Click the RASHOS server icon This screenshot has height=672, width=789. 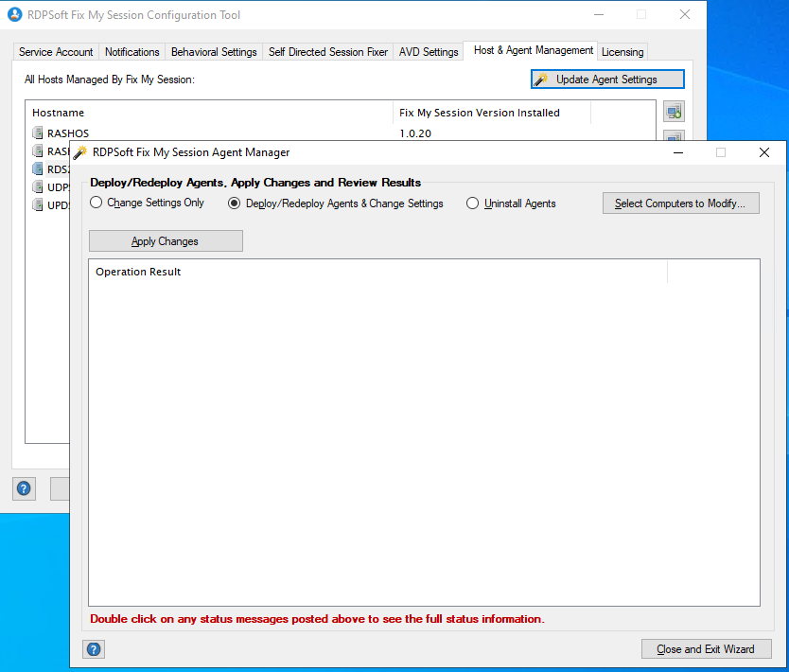[x=38, y=133]
